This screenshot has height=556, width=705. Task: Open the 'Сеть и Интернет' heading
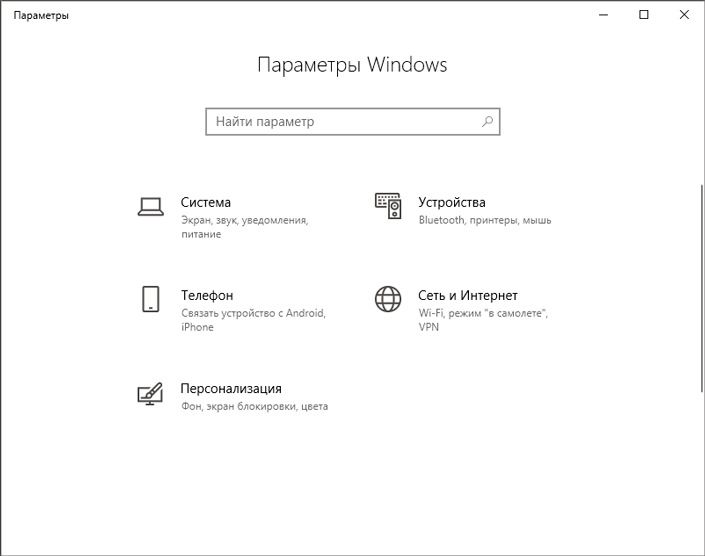(468, 295)
